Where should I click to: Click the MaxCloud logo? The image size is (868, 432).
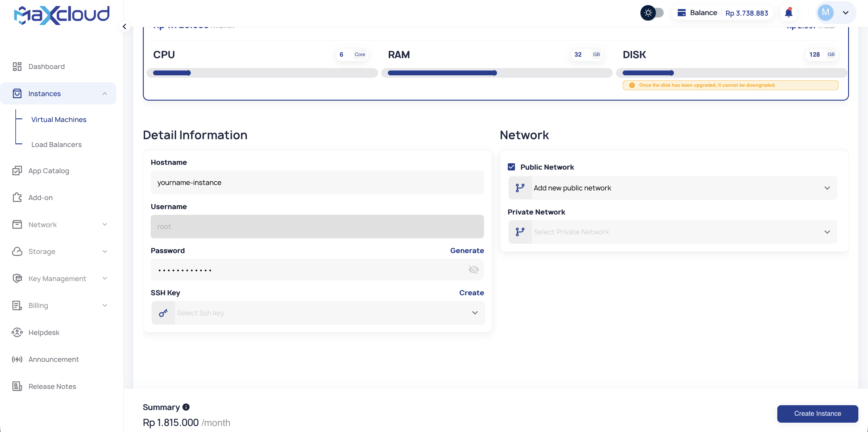coord(62,15)
